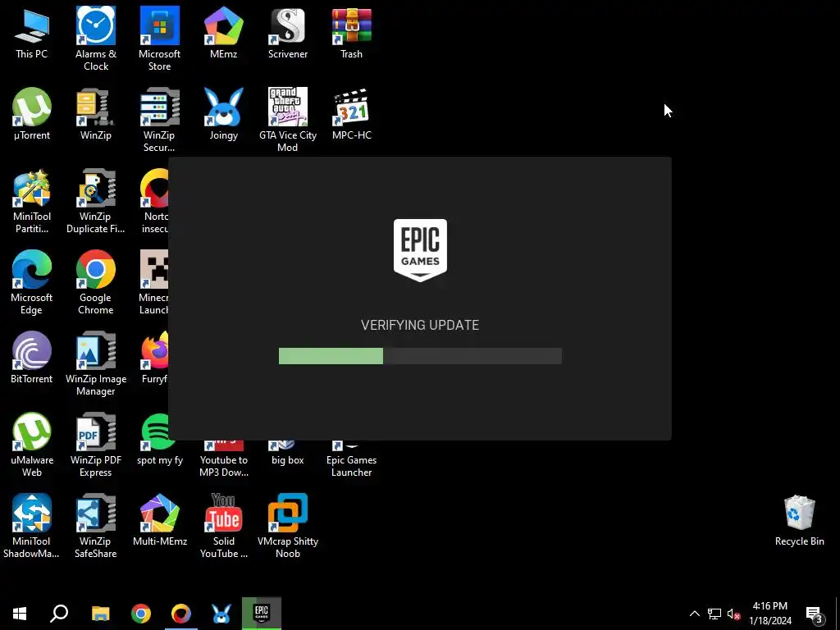The image size is (840, 630).
Task: Select the Youtube to MP3 Dow... label
Action: pos(224,466)
